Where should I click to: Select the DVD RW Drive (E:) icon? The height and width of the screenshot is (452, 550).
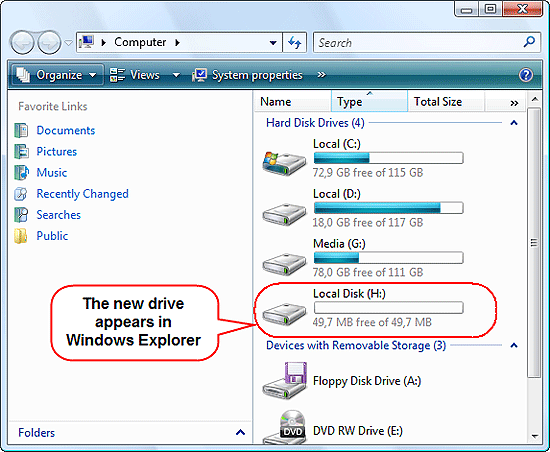pos(285,428)
